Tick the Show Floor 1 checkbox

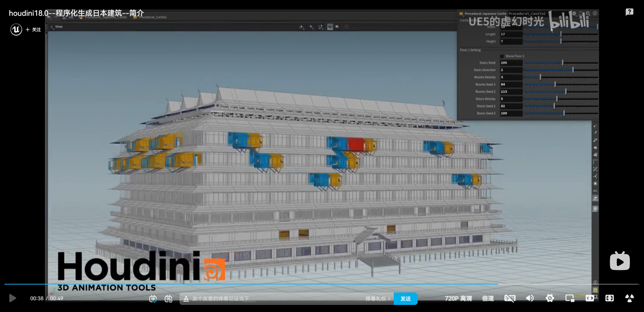click(x=502, y=56)
